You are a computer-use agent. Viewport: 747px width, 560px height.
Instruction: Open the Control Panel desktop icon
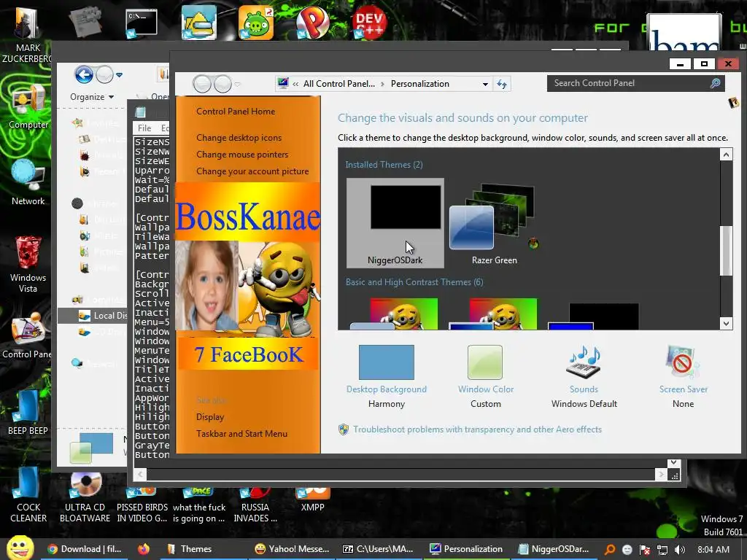point(28,335)
